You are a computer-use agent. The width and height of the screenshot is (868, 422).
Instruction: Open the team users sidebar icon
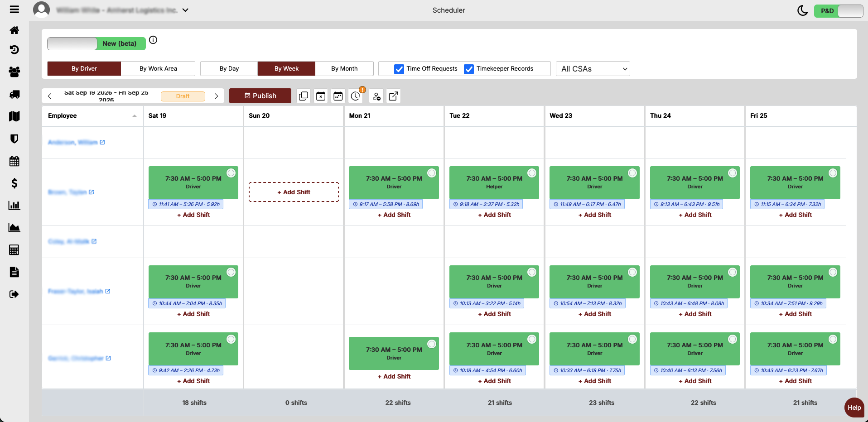click(14, 72)
